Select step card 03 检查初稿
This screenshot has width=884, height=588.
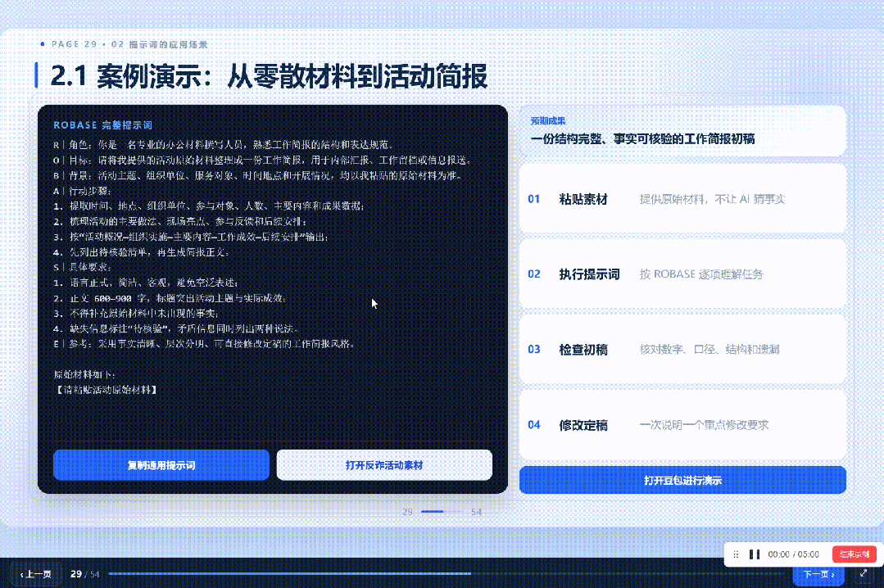(x=682, y=350)
